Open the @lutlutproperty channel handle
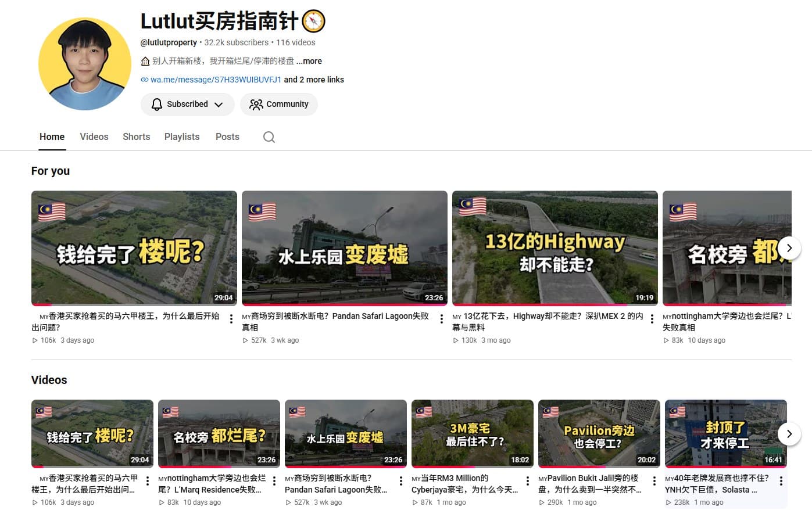Image resolution: width=812 pixels, height=510 pixels. point(169,42)
